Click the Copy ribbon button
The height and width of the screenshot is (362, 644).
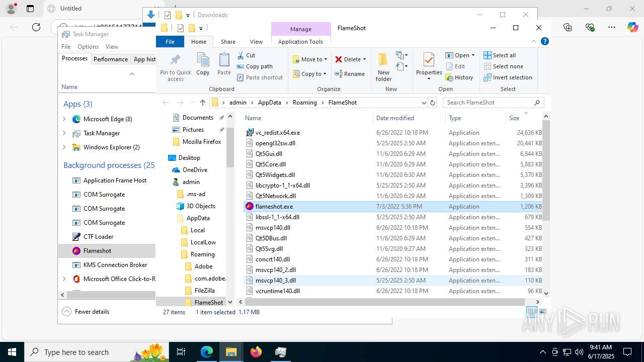coord(203,64)
